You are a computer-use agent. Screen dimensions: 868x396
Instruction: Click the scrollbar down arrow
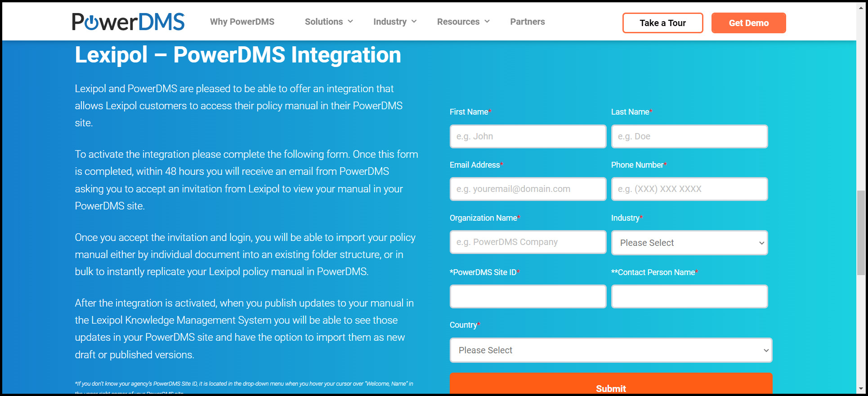[861, 389]
